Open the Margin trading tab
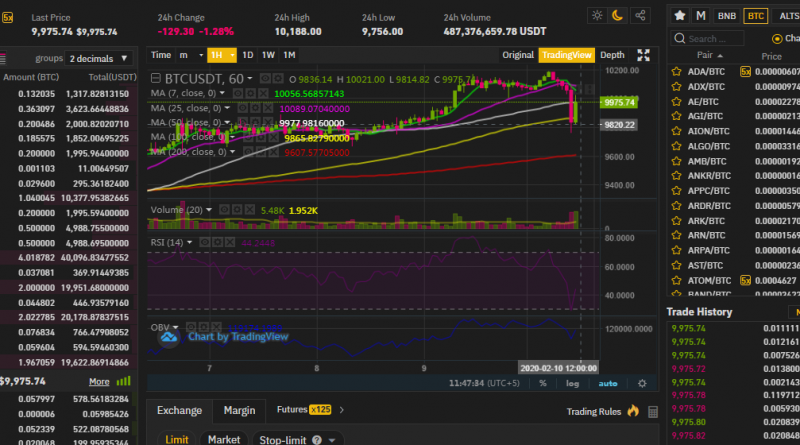Screen dimensions: 800x445 239,410
